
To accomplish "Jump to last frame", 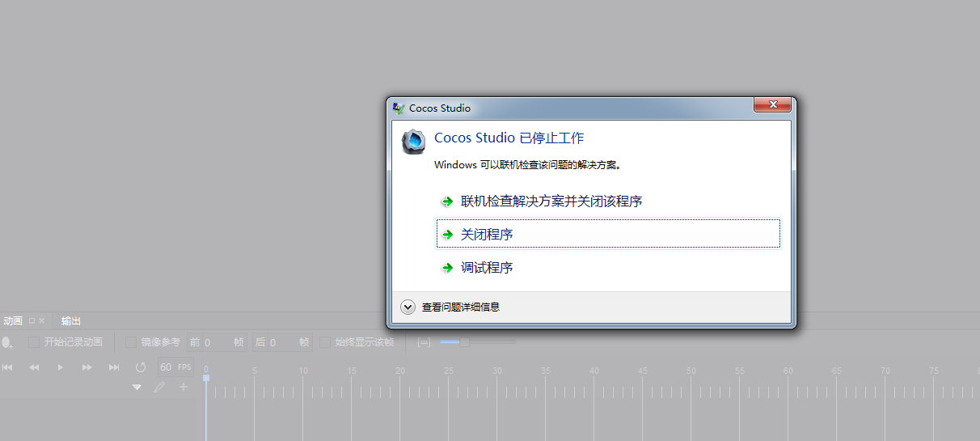I will [x=114, y=367].
